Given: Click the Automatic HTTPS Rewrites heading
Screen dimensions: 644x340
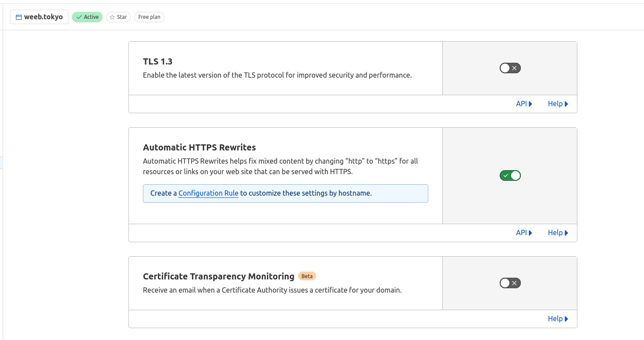Looking at the screenshot, I should (199, 147).
